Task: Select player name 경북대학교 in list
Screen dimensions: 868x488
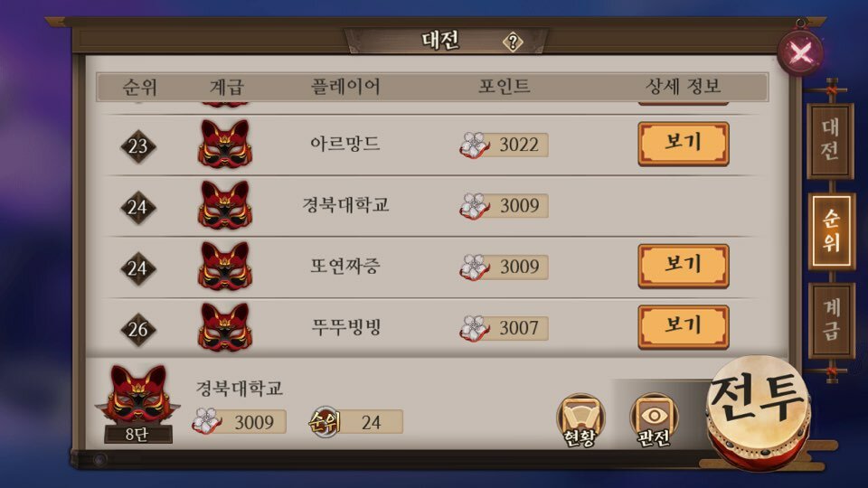Action: pos(345,205)
